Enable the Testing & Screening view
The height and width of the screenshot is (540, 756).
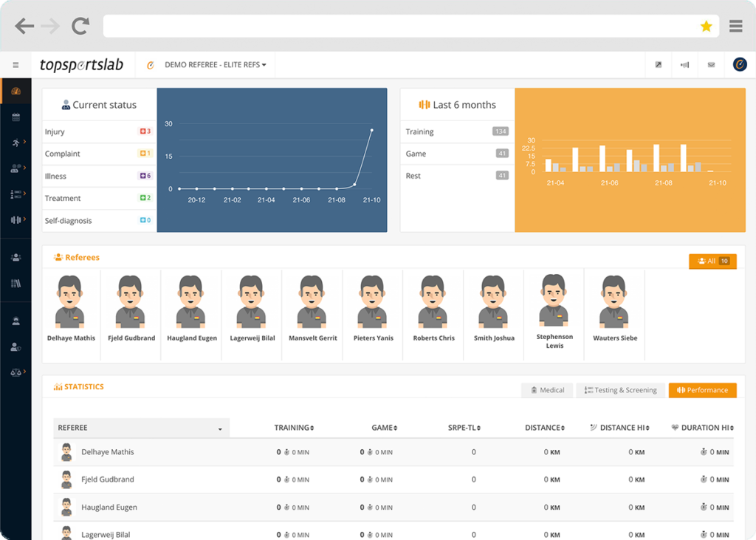click(x=620, y=390)
